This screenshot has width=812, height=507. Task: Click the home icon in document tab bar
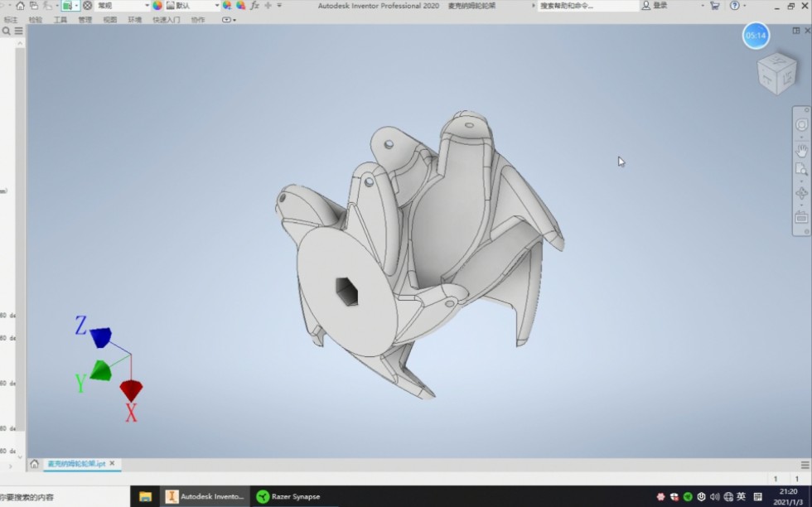point(34,463)
